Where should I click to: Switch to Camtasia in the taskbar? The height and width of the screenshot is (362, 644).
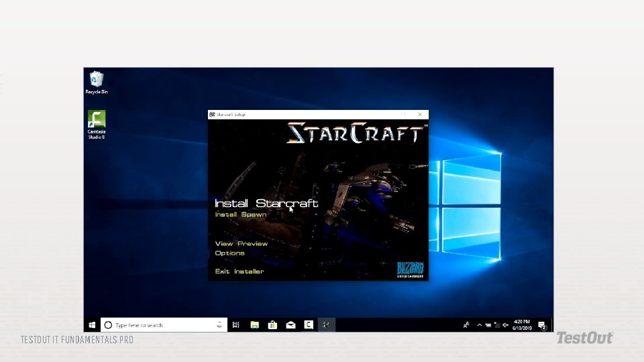[x=309, y=325]
